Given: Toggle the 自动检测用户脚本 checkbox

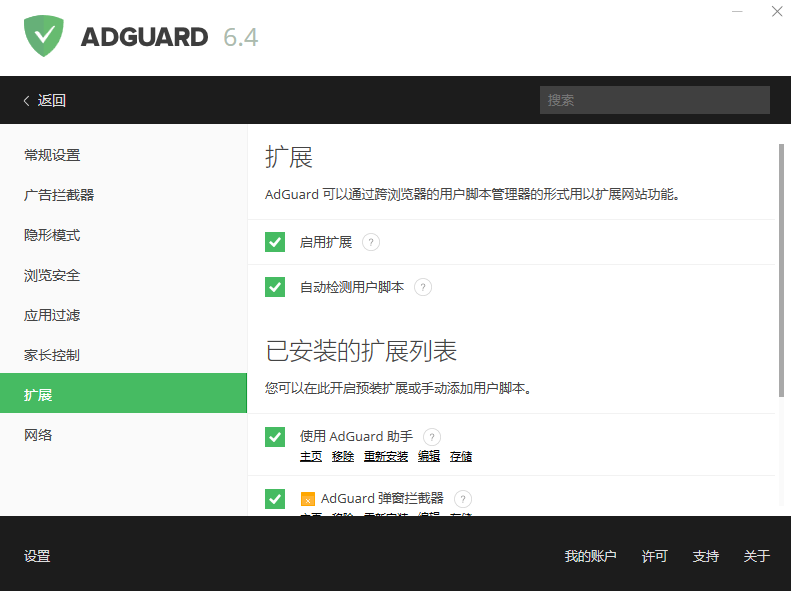Looking at the screenshot, I should [275, 287].
